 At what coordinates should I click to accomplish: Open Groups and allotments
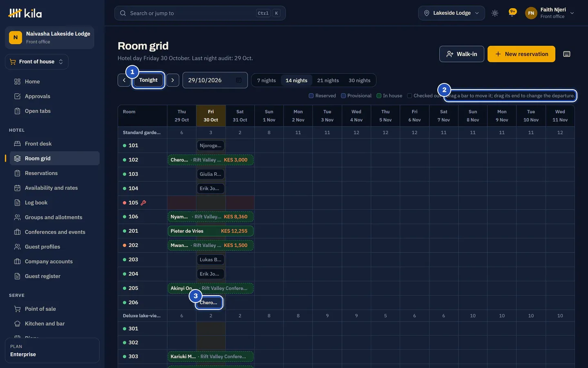(55, 218)
